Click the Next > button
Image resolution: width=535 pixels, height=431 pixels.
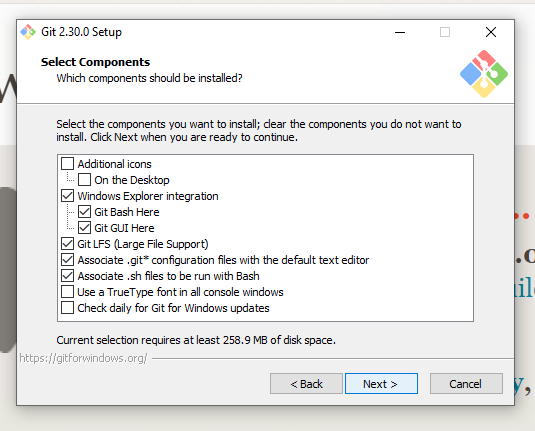coord(381,384)
